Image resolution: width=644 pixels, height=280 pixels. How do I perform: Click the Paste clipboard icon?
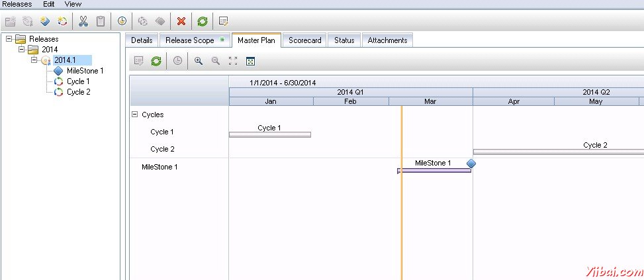click(x=101, y=21)
